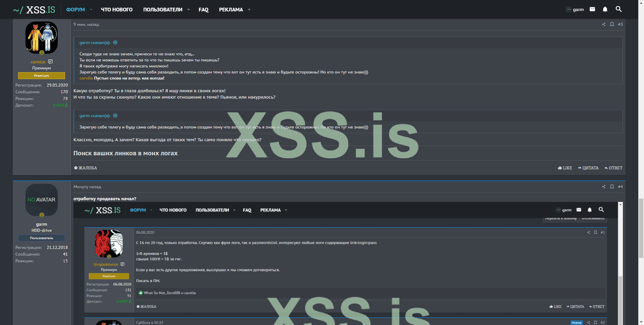
Task: Like carella's post #3
Action: tap(565, 168)
